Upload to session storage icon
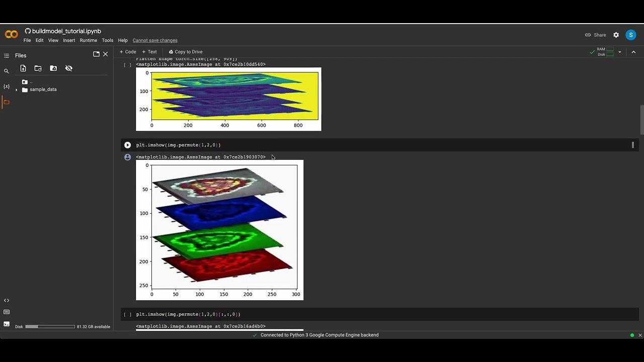The width and height of the screenshot is (644, 362). click(23, 68)
